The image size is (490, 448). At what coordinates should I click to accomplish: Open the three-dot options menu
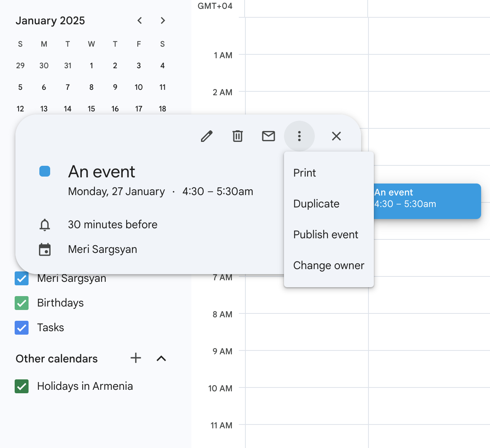(299, 136)
